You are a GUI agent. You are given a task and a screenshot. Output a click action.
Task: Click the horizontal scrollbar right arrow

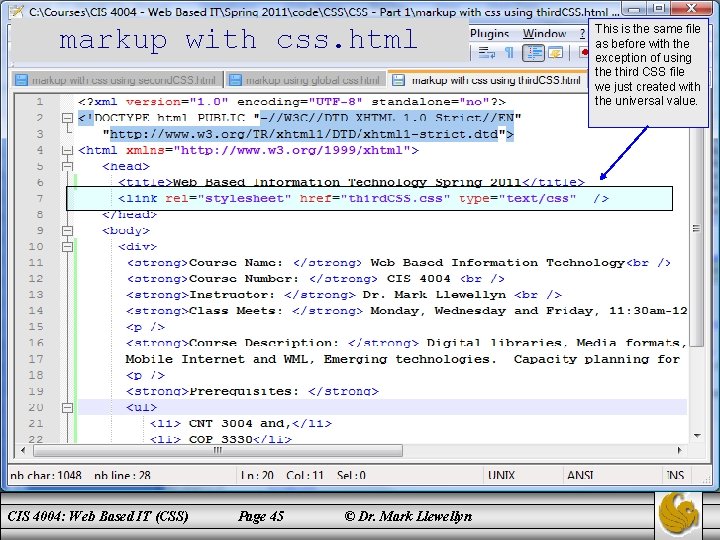coord(680,450)
